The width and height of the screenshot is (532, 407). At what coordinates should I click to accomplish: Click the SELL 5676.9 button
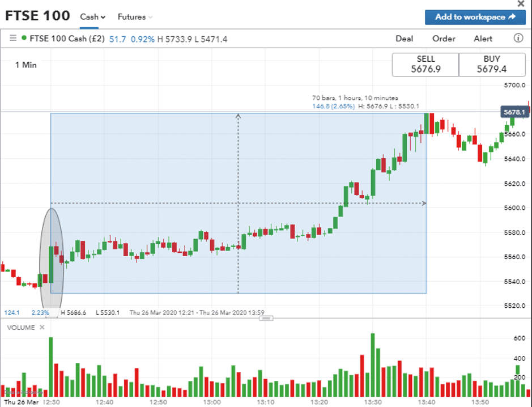tap(425, 65)
